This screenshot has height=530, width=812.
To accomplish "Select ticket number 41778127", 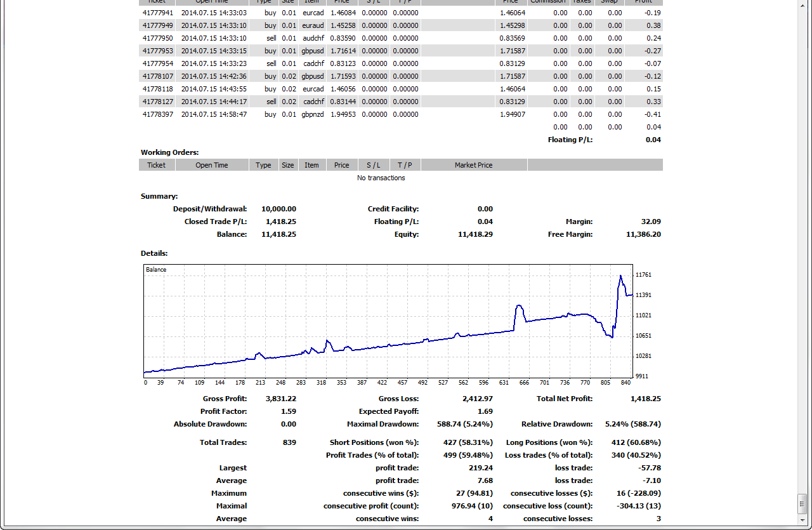I will [158, 102].
